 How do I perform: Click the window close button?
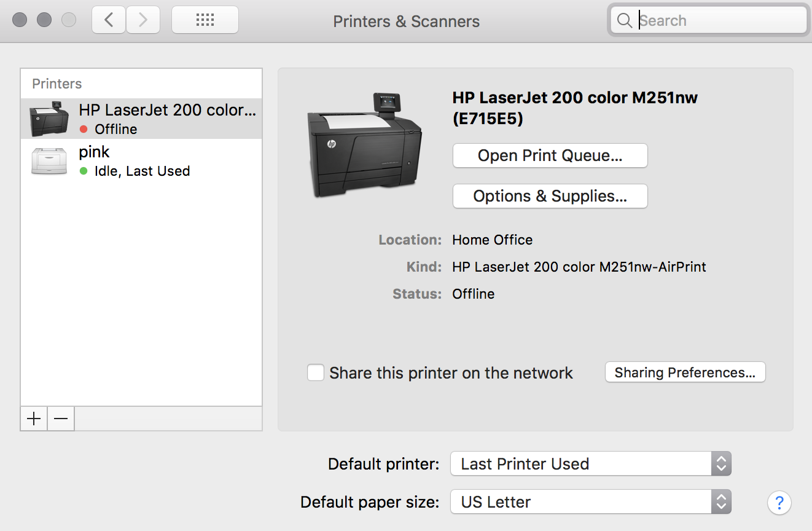pyautogui.click(x=20, y=20)
